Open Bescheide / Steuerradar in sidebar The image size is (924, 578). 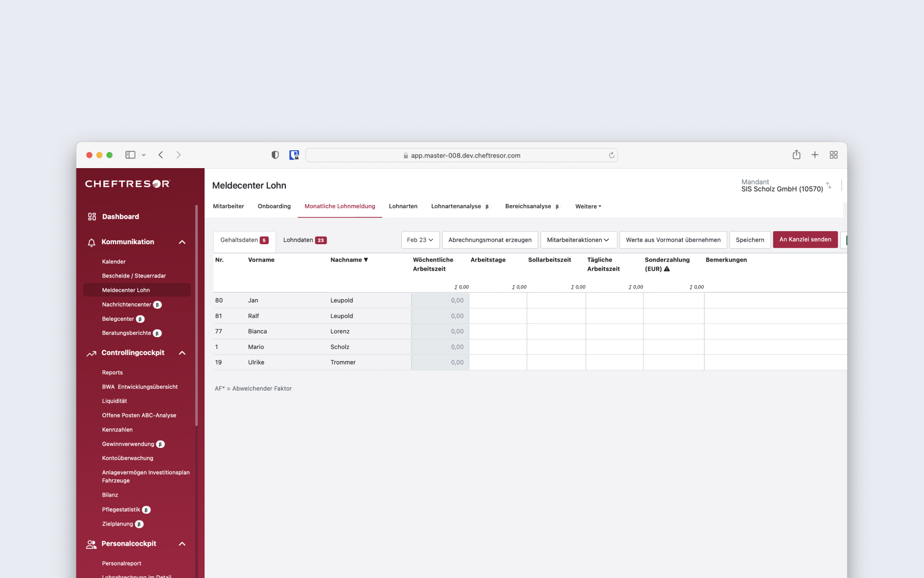[x=134, y=276]
